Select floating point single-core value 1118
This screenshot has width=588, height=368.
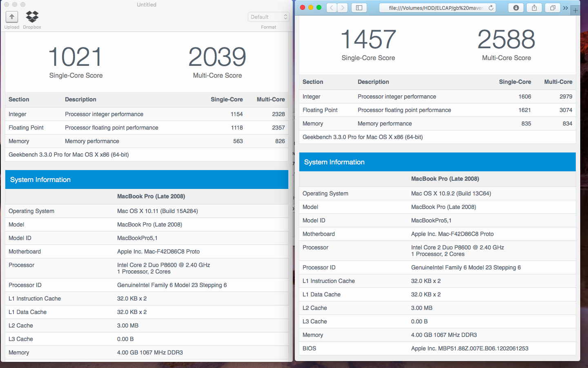pyautogui.click(x=237, y=128)
